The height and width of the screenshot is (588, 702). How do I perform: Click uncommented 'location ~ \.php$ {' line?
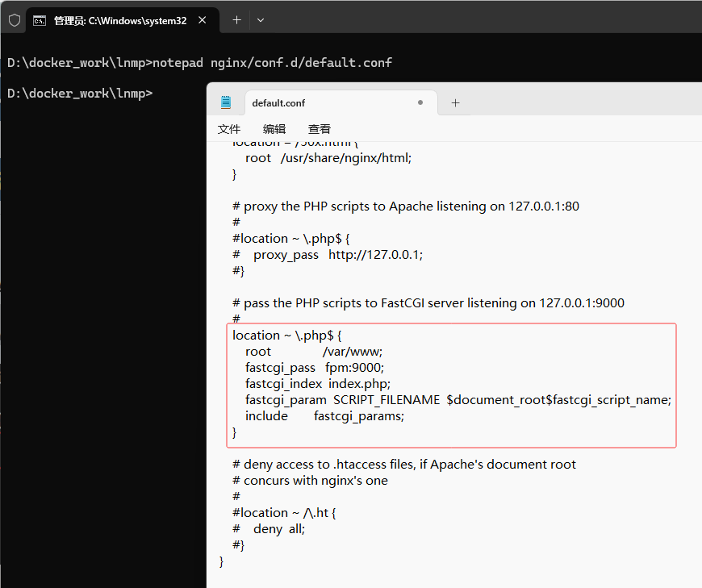click(x=287, y=336)
